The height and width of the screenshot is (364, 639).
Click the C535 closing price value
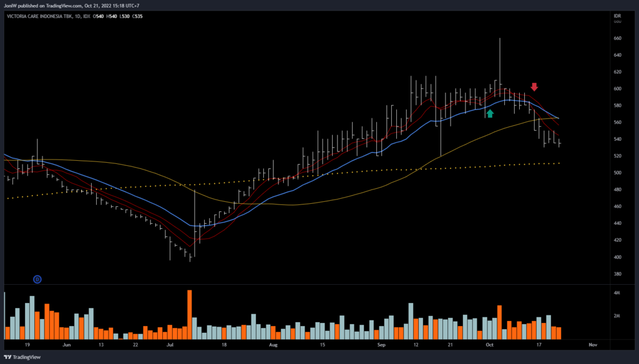[x=137, y=16]
